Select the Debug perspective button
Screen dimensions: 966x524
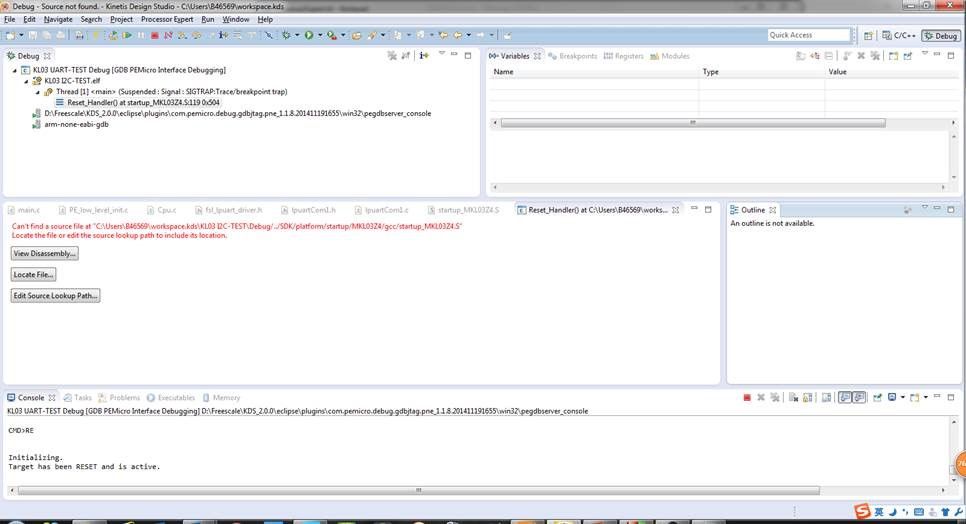coord(941,36)
